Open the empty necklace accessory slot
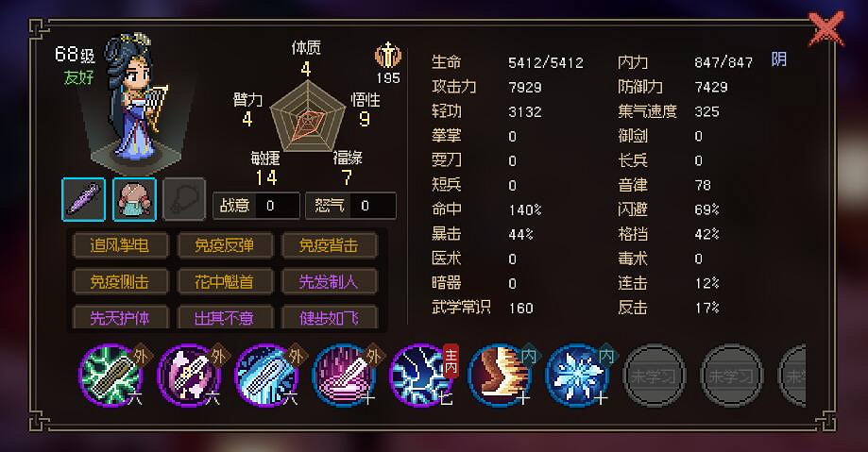This screenshot has height=452, width=868. [185, 200]
